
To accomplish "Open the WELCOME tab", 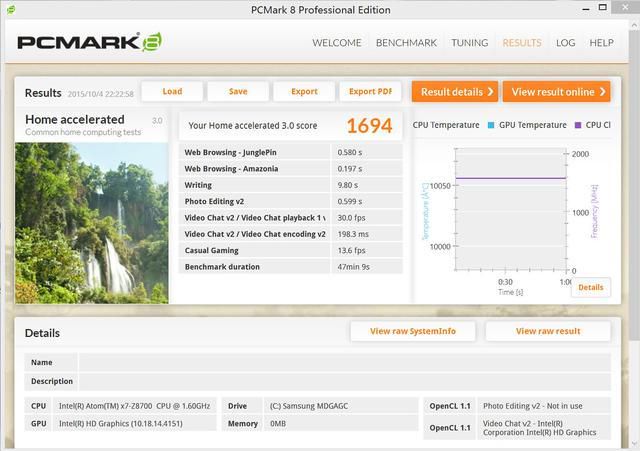I will click(337, 43).
